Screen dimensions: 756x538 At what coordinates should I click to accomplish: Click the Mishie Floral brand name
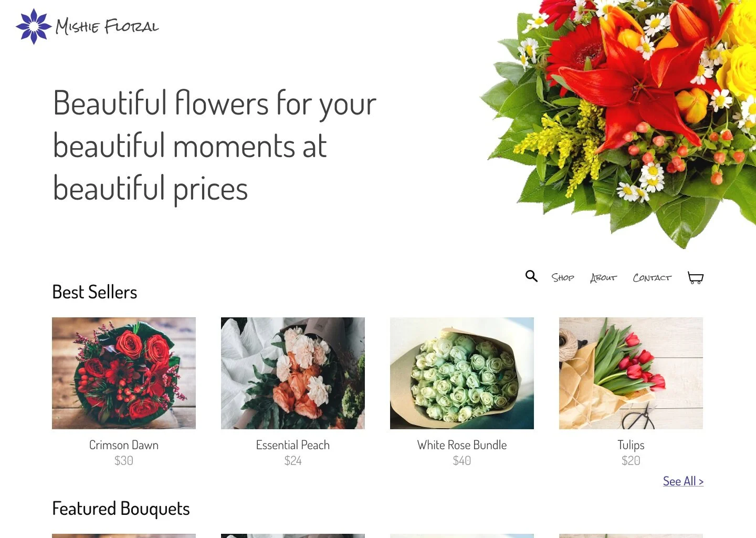point(107,26)
